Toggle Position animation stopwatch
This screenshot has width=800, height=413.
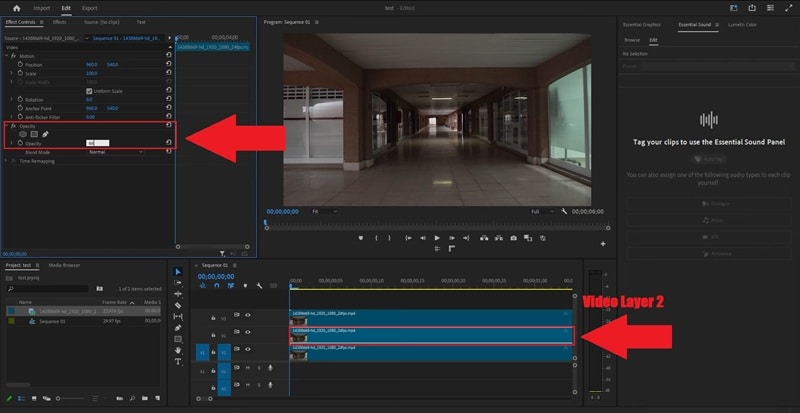(20, 65)
